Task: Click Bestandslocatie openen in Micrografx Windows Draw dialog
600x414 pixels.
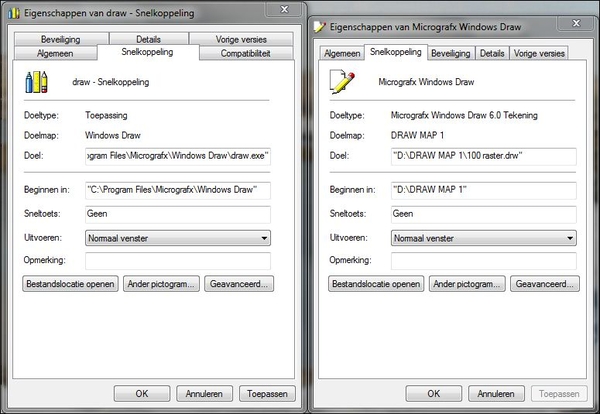Action: tap(376, 284)
